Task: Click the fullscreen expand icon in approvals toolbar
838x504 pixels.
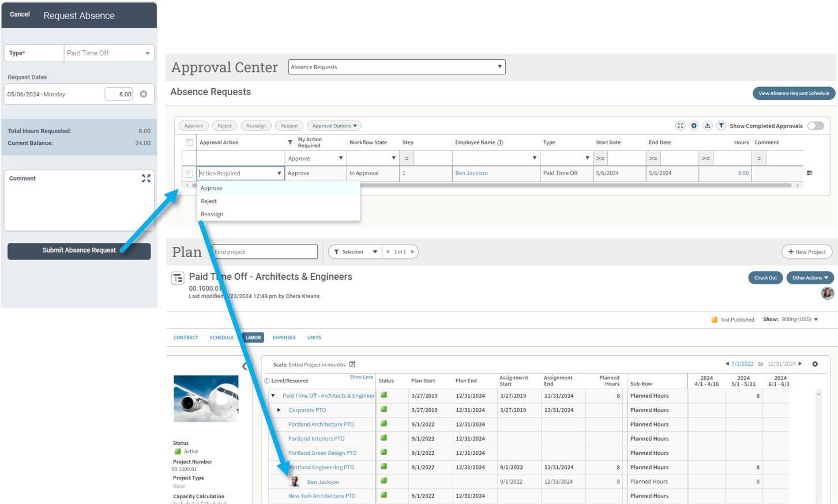Action: pos(680,126)
